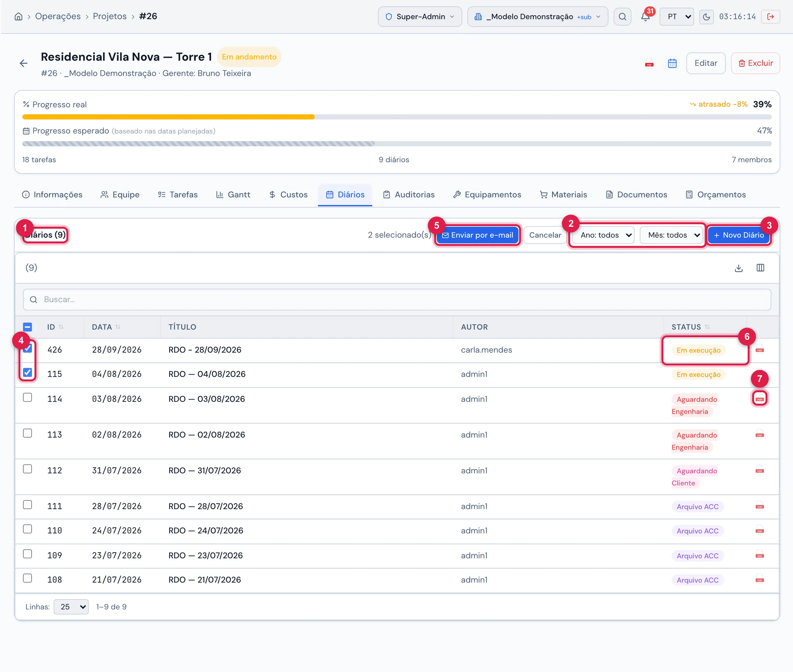Viewport: 793px width, 672px height.
Task: Switch to the Tarefas tab
Action: tap(178, 195)
